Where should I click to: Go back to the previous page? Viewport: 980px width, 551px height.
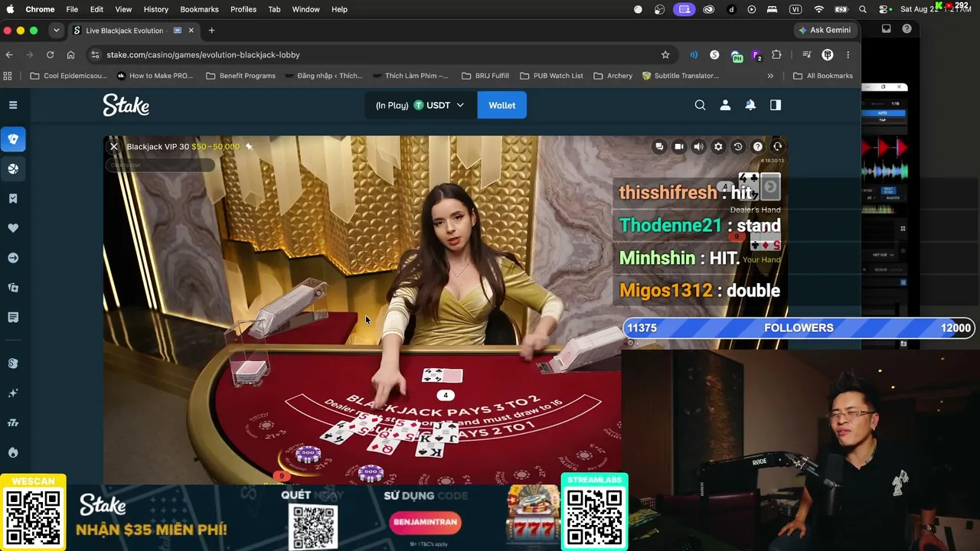[9, 54]
